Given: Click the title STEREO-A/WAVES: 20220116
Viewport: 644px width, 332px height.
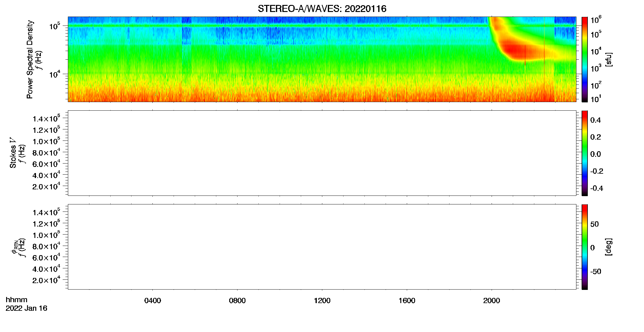Looking at the screenshot, I should pos(322,9).
